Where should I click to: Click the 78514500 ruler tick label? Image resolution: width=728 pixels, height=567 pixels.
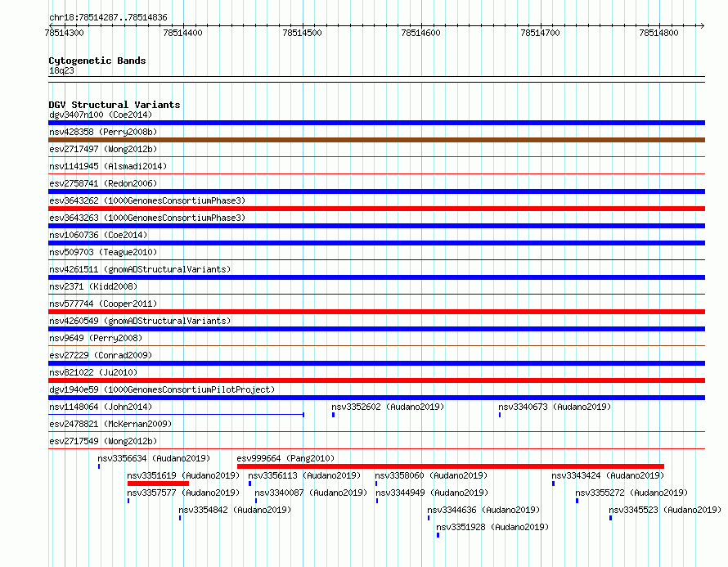click(x=302, y=33)
